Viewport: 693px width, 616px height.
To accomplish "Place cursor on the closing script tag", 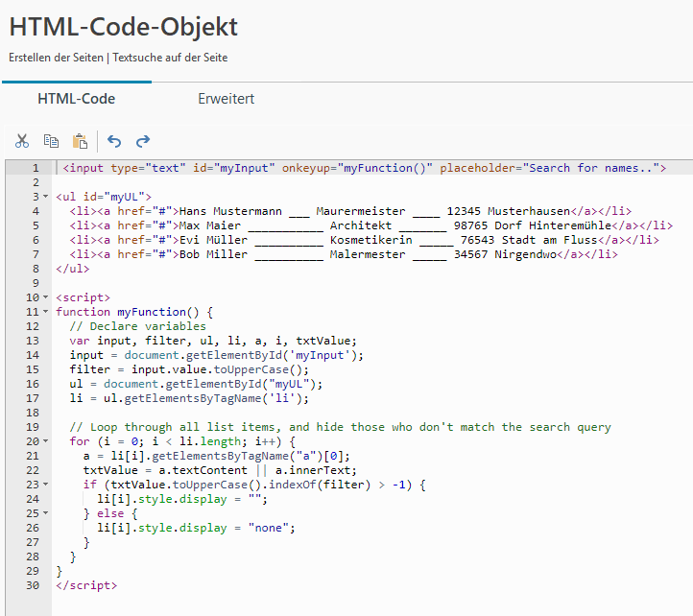I will 86,585.
